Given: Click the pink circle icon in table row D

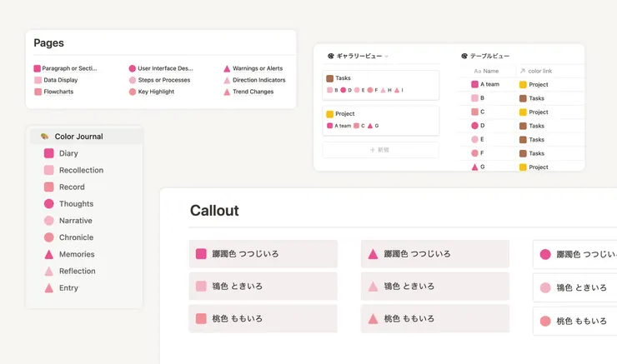Looking at the screenshot, I should tap(475, 126).
